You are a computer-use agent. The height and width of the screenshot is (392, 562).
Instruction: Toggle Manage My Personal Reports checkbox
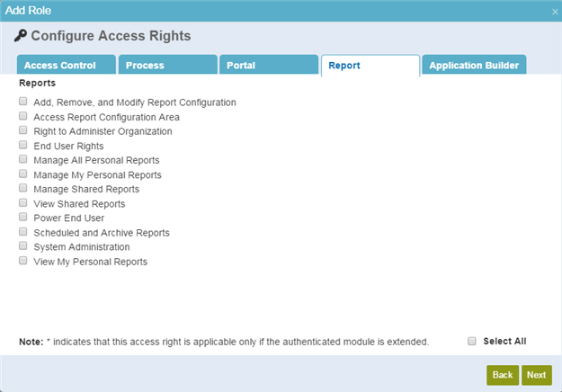(23, 174)
